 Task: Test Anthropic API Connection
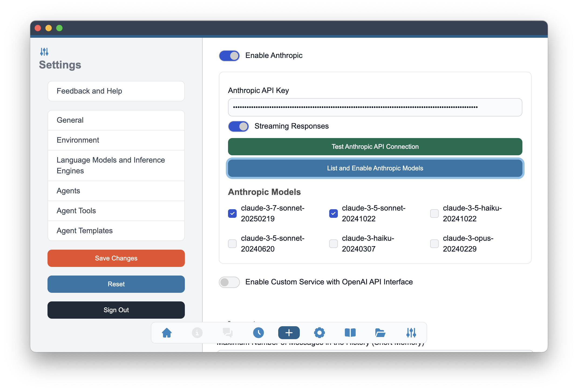(x=375, y=147)
